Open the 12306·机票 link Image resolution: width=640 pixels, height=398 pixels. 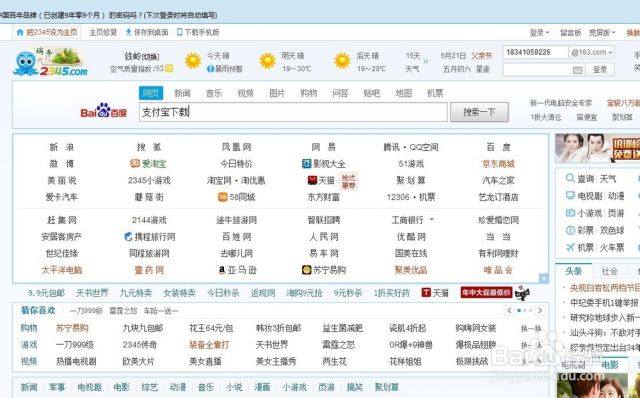(411, 197)
